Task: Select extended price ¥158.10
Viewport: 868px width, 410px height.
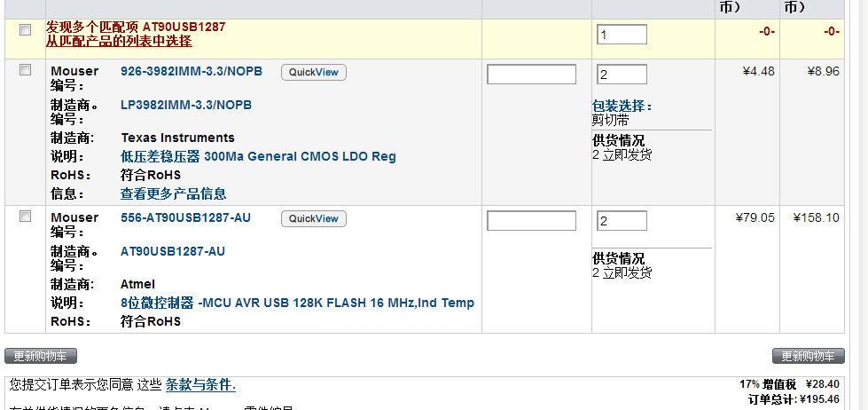Action: point(816,217)
